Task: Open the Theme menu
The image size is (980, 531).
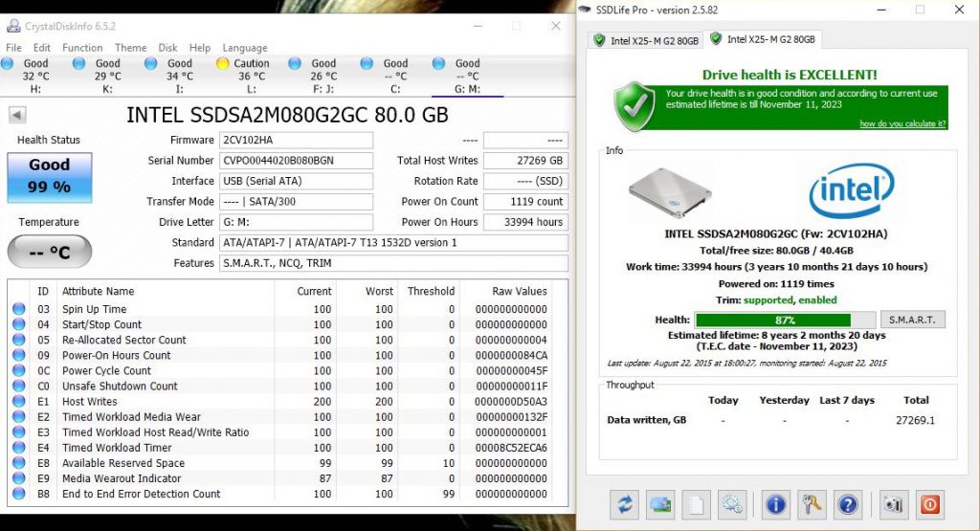Action: click(130, 48)
